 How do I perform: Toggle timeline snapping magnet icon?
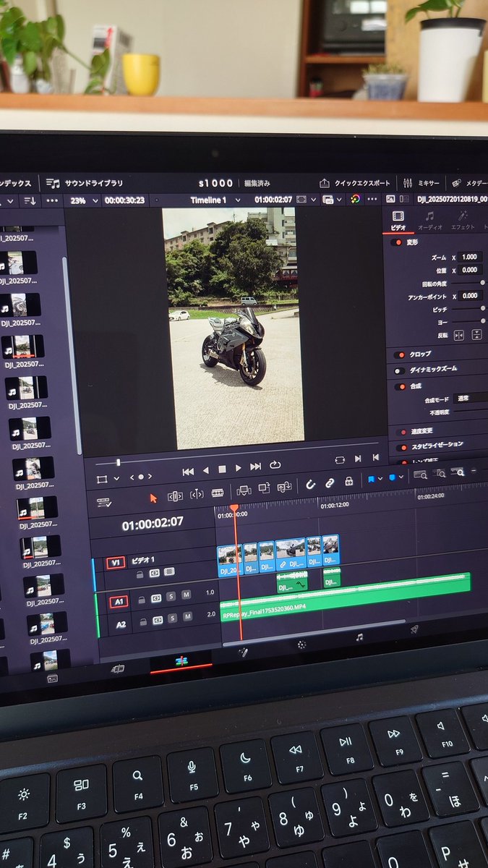[x=311, y=484]
